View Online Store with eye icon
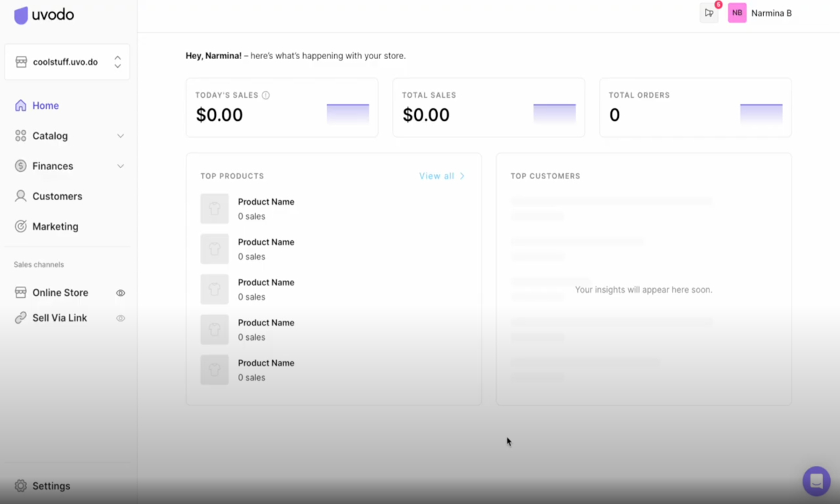This screenshot has width=840, height=504. pyautogui.click(x=120, y=293)
